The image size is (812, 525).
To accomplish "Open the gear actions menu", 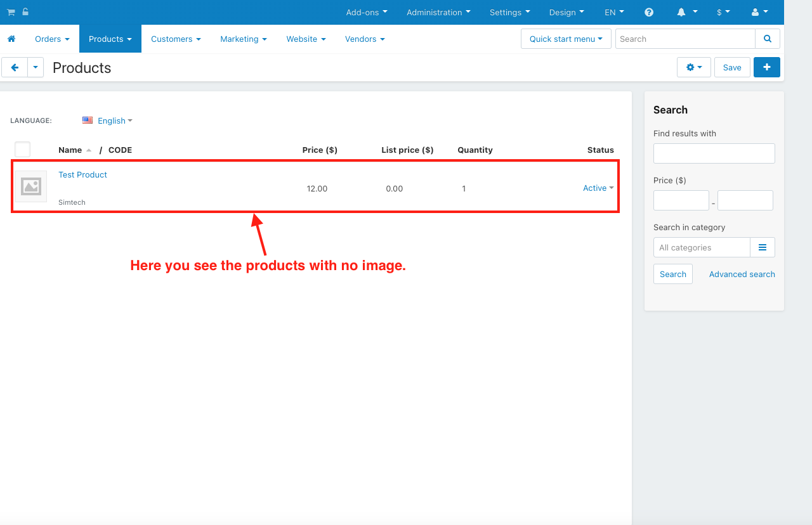I will pyautogui.click(x=694, y=67).
